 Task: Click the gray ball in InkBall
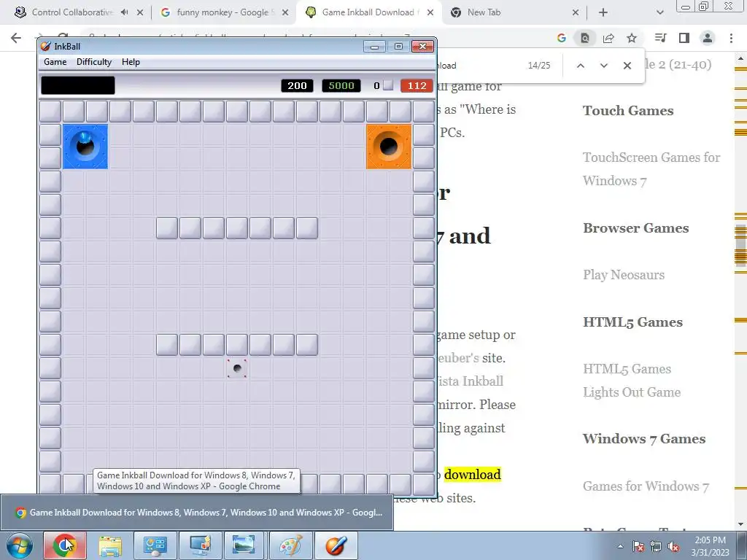237,368
